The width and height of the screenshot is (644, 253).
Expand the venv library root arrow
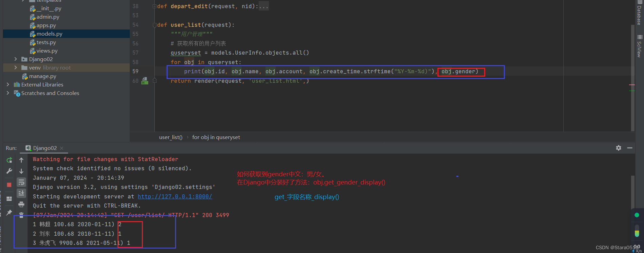(16, 67)
